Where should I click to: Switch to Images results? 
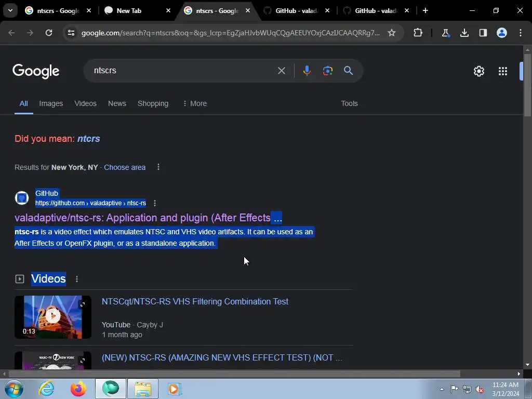point(51,103)
